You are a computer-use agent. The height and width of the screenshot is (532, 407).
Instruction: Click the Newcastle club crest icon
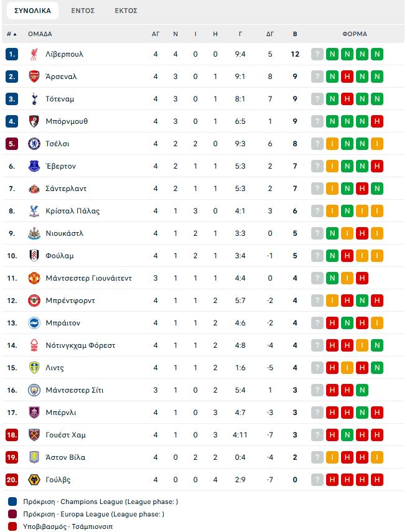(34, 233)
